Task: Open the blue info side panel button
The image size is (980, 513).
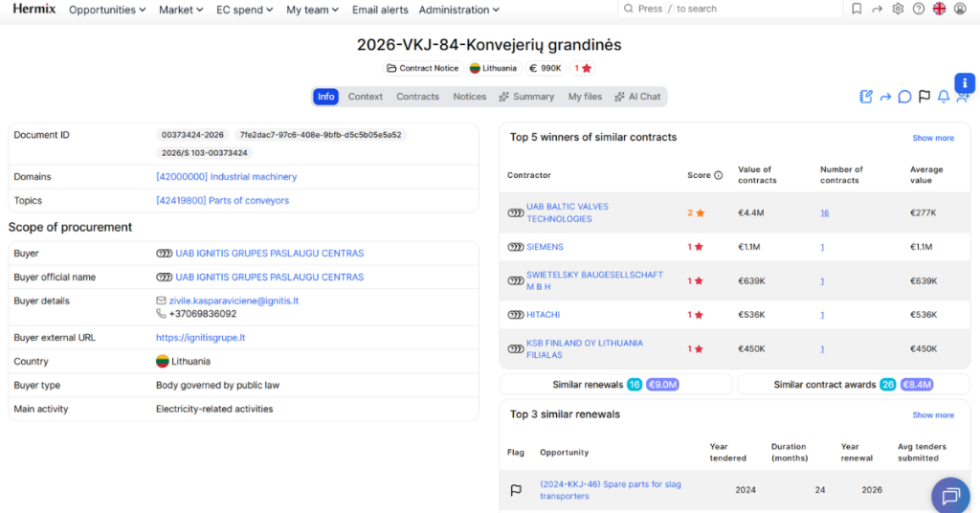Action: coord(965,83)
